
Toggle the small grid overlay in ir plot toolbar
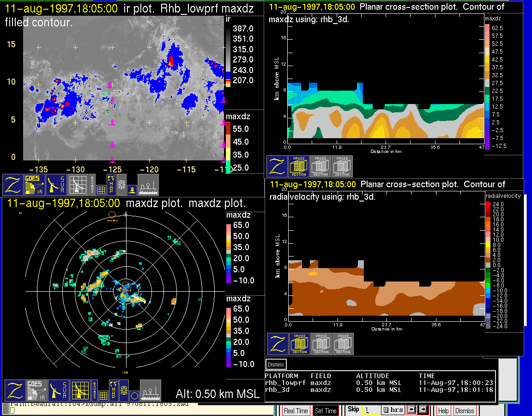(x=101, y=190)
